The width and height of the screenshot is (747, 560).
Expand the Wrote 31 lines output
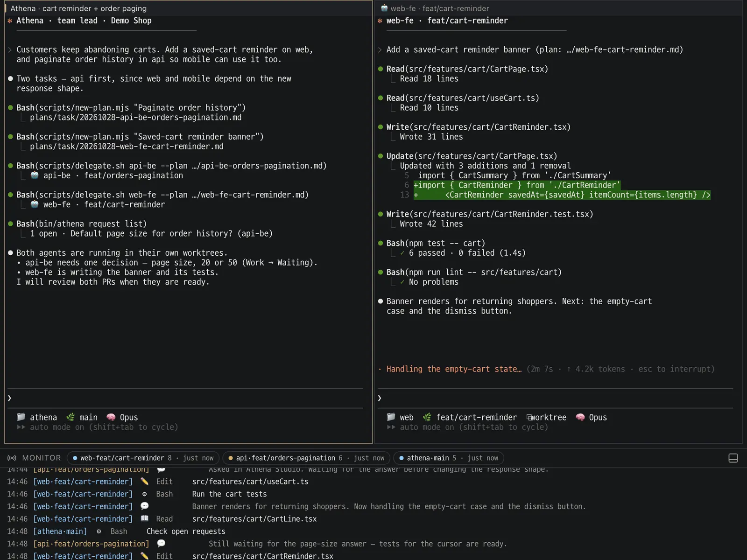[431, 137]
